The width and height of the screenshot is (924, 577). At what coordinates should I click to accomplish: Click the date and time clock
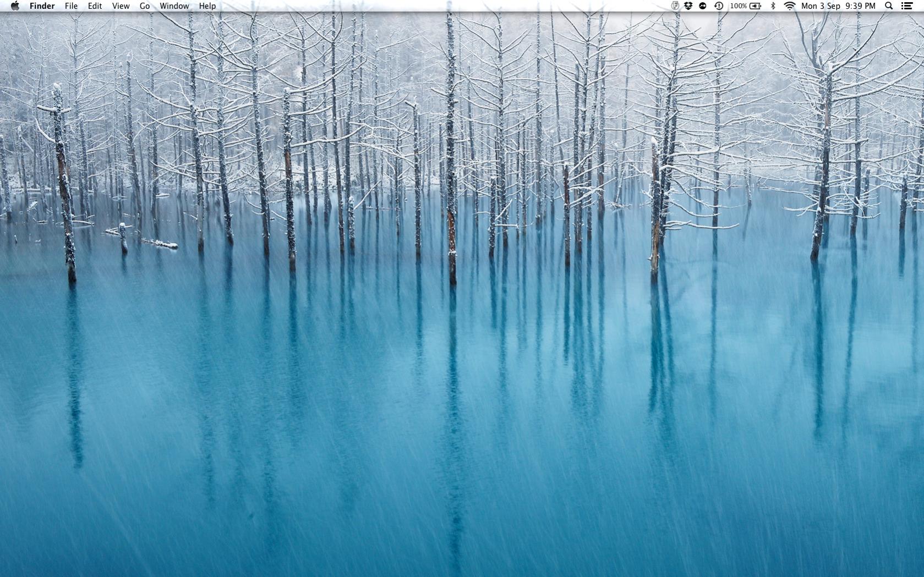click(838, 6)
